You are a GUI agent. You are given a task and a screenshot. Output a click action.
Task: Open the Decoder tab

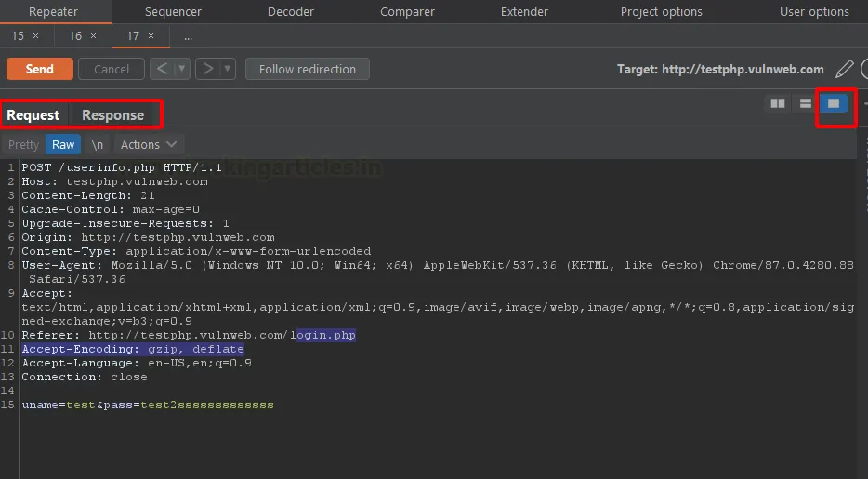point(290,12)
